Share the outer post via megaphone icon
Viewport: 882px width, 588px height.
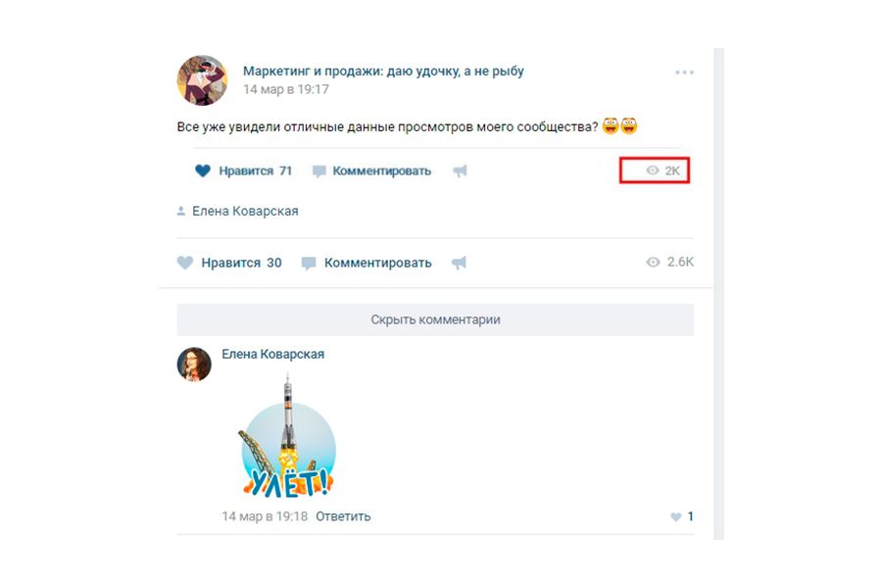(459, 263)
